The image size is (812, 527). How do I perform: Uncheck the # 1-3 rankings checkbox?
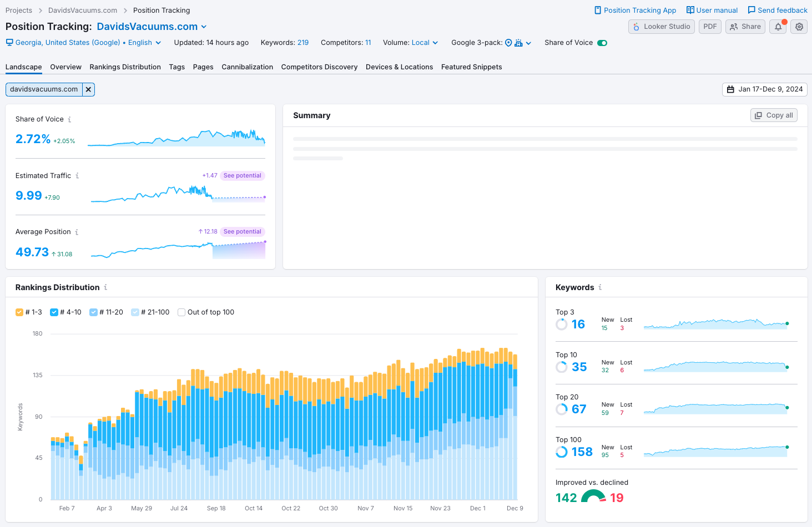pyautogui.click(x=19, y=312)
